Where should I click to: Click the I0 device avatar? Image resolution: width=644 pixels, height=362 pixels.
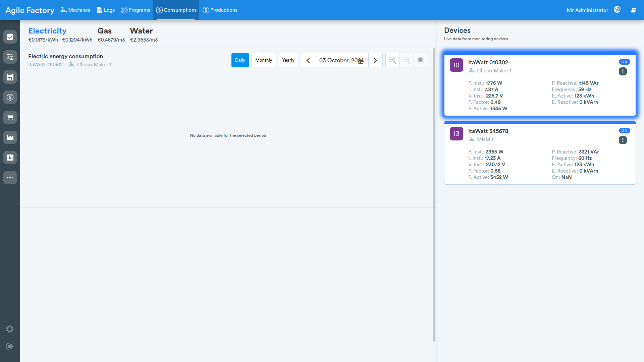pyautogui.click(x=457, y=65)
